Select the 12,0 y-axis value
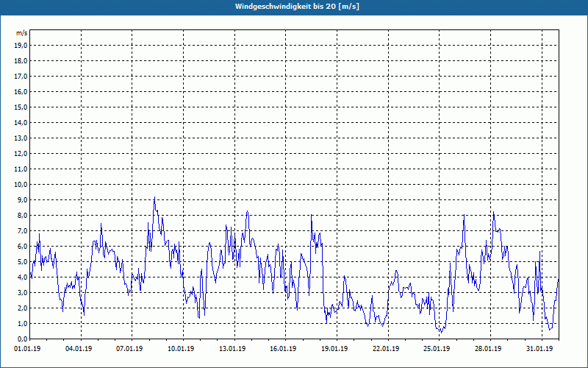This screenshot has height=368, width=588. click(x=21, y=154)
